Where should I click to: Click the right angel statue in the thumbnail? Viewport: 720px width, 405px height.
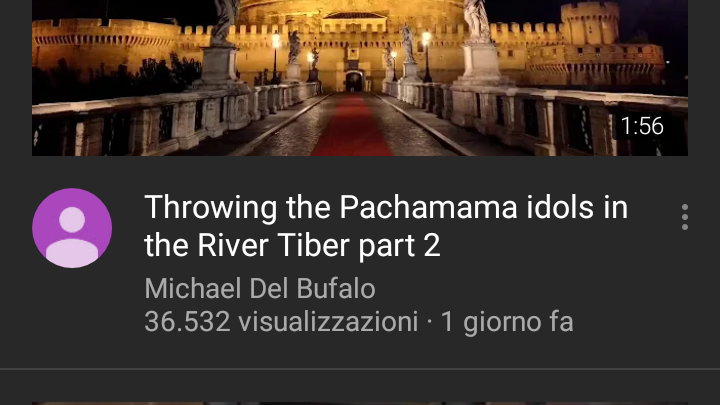pyautogui.click(x=478, y=21)
